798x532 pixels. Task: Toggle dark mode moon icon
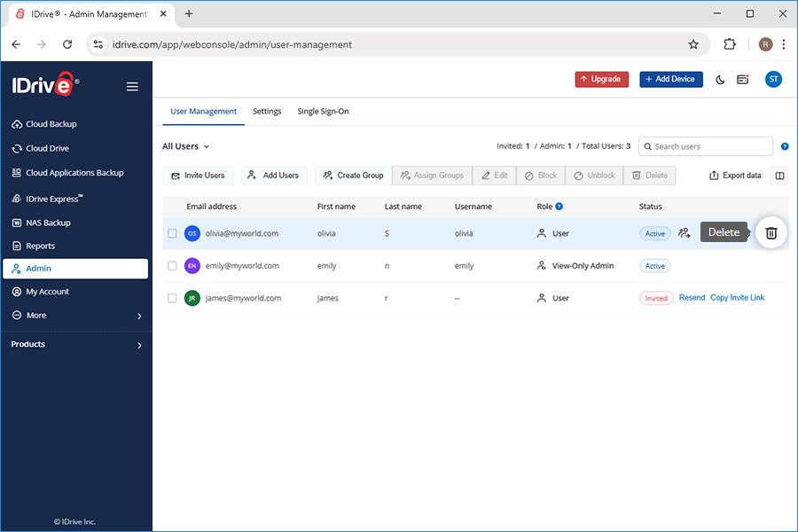[720, 80]
